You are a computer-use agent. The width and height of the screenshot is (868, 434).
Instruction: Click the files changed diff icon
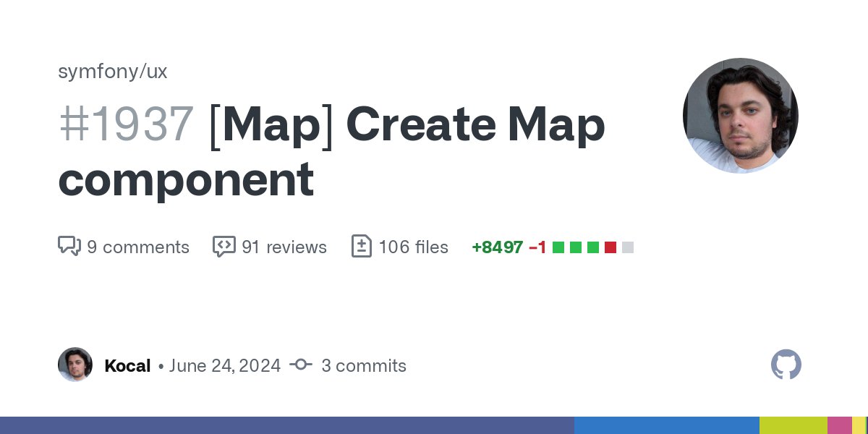click(x=361, y=247)
